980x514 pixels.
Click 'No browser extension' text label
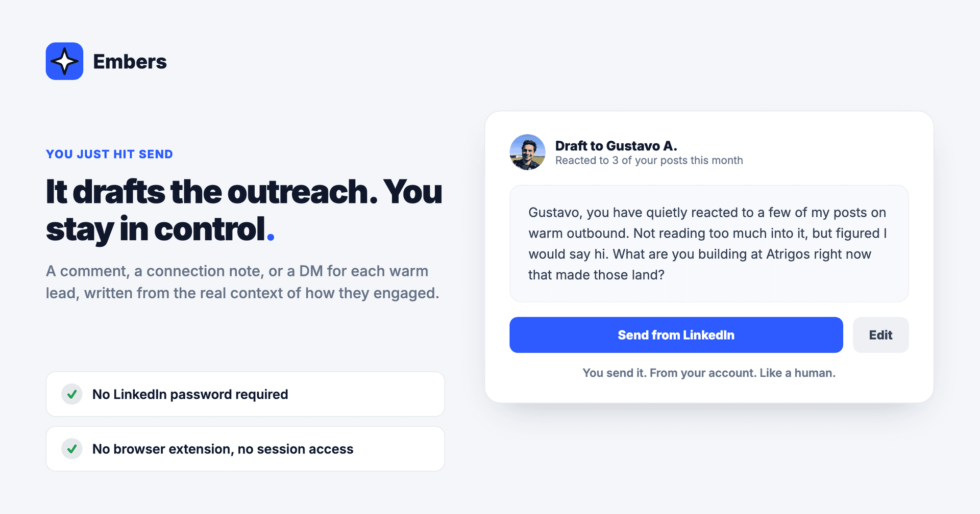pos(223,449)
